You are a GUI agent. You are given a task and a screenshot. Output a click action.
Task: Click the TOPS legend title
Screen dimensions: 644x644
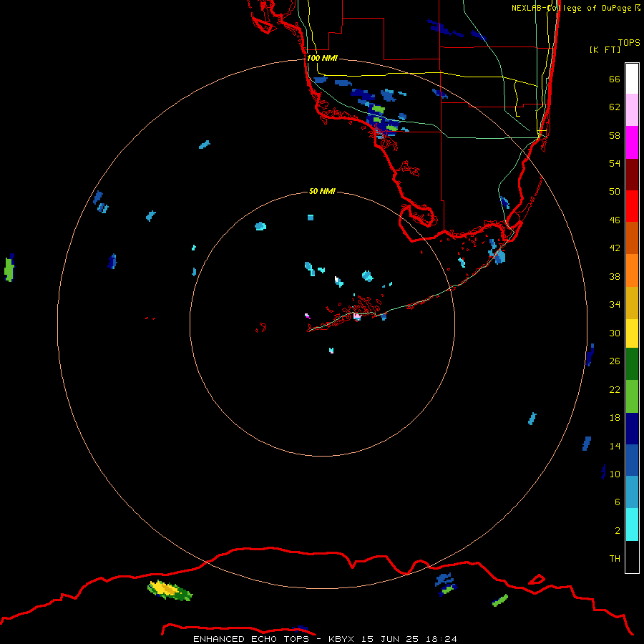(629, 42)
